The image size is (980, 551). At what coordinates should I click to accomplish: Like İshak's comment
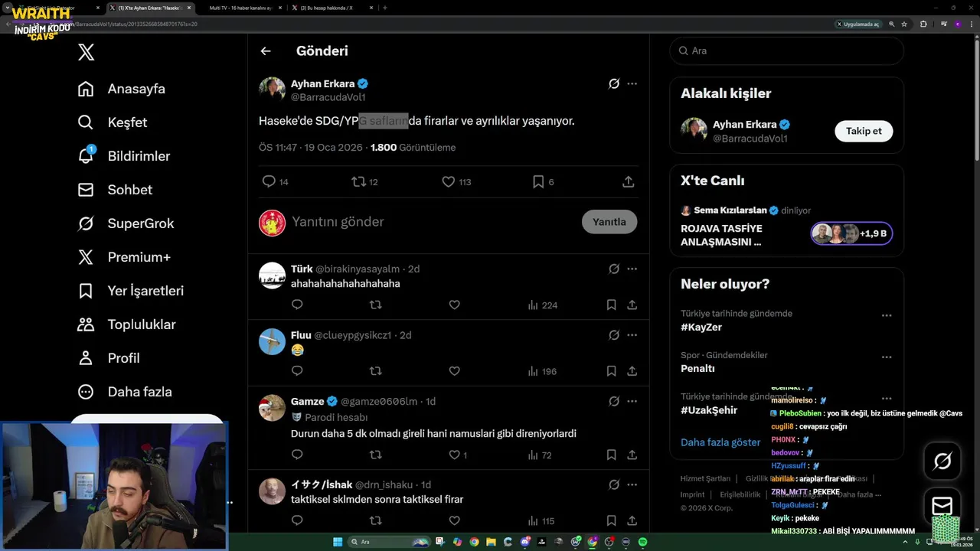click(x=454, y=520)
